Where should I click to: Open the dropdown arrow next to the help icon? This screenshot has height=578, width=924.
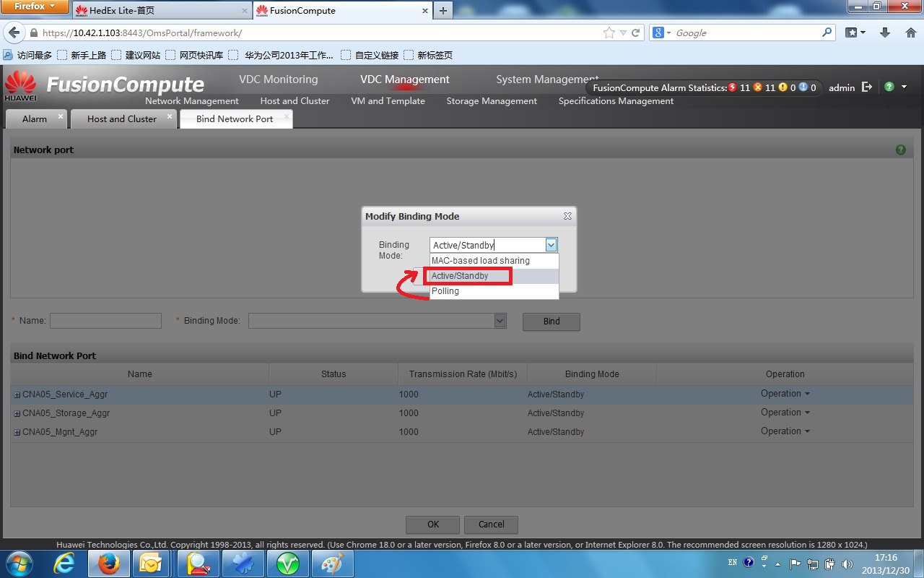904,87
